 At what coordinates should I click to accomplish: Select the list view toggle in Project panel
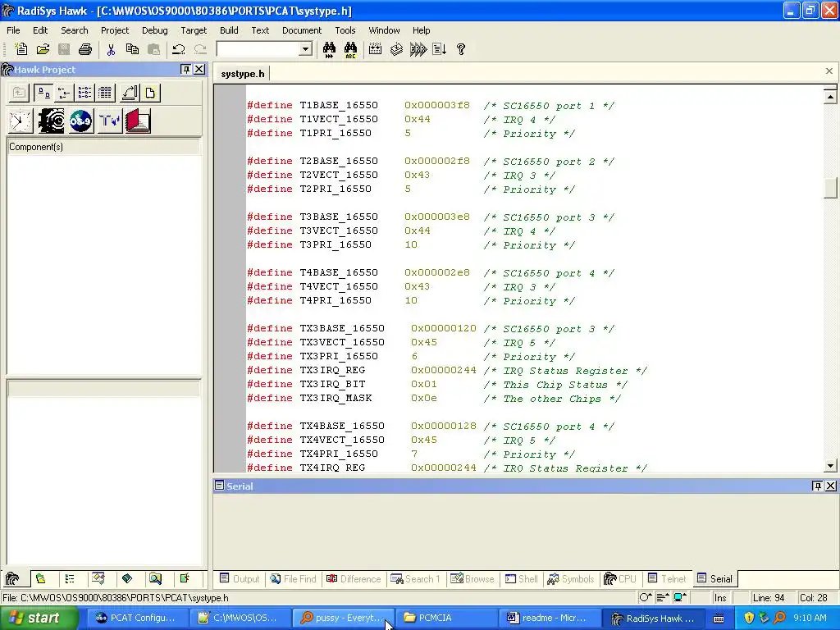[x=84, y=93]
